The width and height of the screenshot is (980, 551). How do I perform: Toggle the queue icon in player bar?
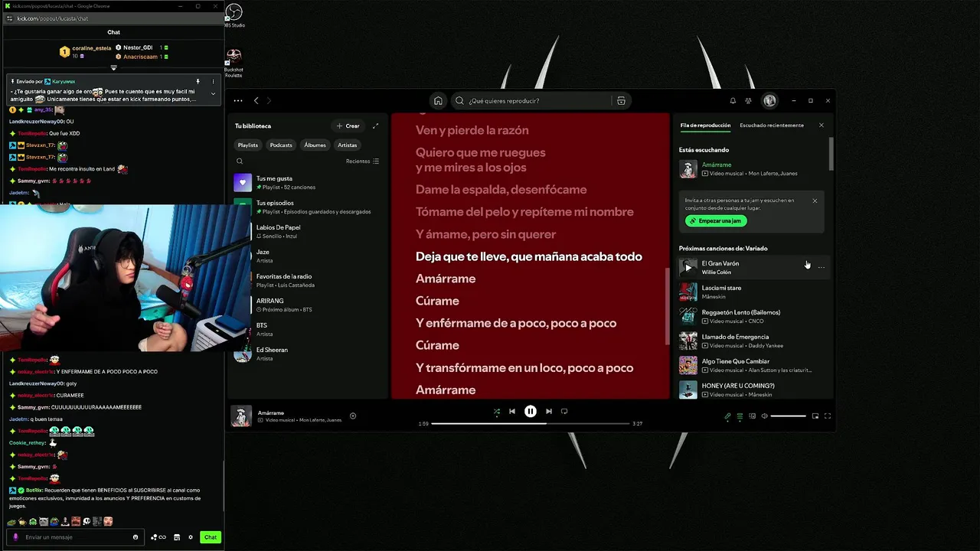point(740,416)
